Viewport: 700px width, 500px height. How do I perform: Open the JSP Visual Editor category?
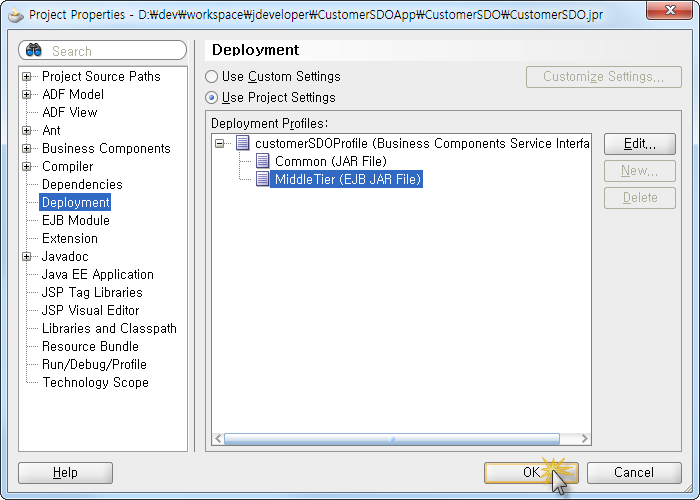pos(90,310)
